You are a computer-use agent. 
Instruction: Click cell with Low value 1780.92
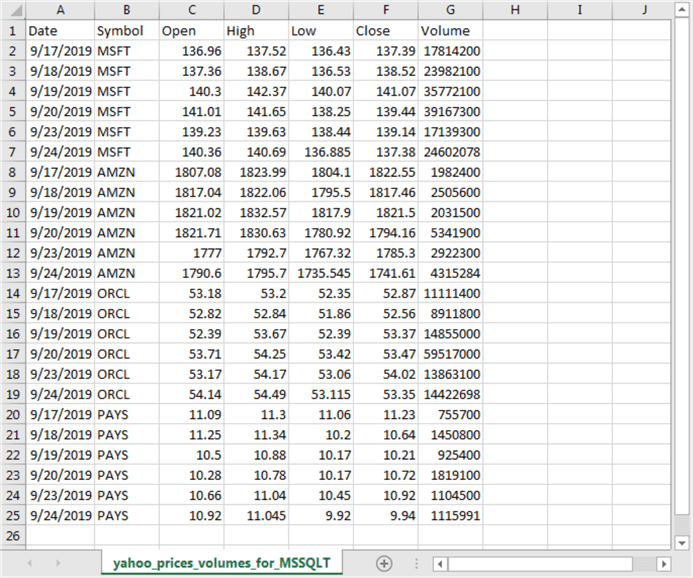pos(321,233)
